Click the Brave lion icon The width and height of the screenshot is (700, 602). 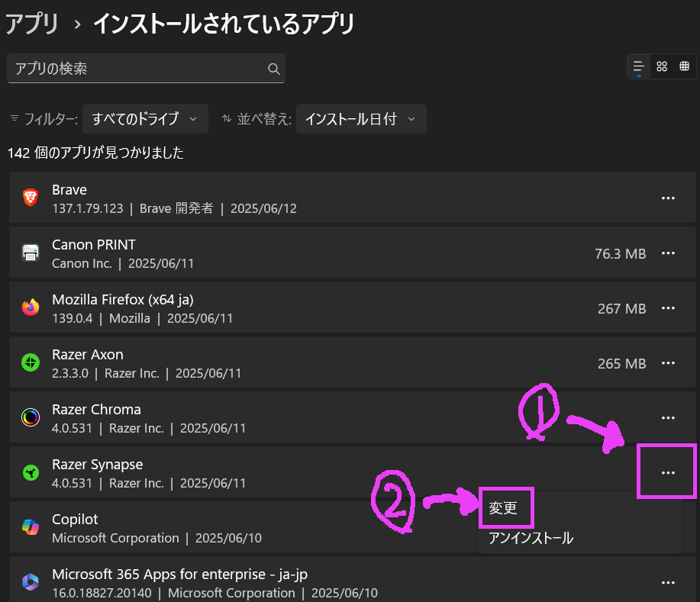pos(31,198)
